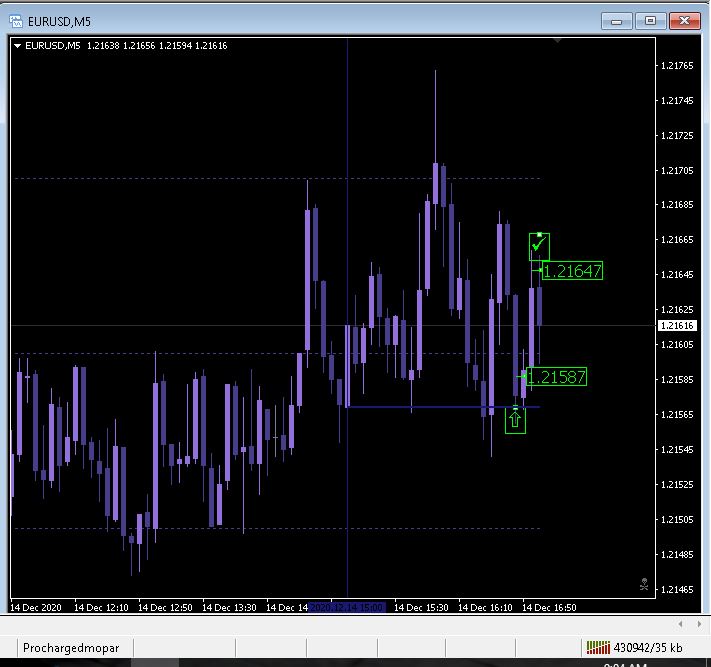Screen dimensions: 711x667
Task: Click the EURUSD,M5 chart window icon
Action: [16, 21]
